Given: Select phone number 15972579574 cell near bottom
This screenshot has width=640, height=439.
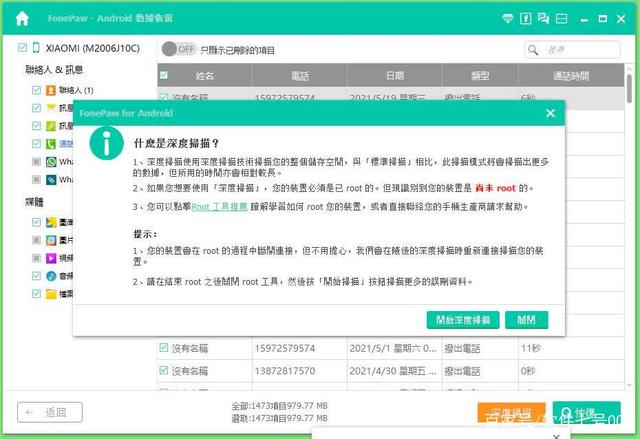Looking at the screenshot, I should [300, 348].
